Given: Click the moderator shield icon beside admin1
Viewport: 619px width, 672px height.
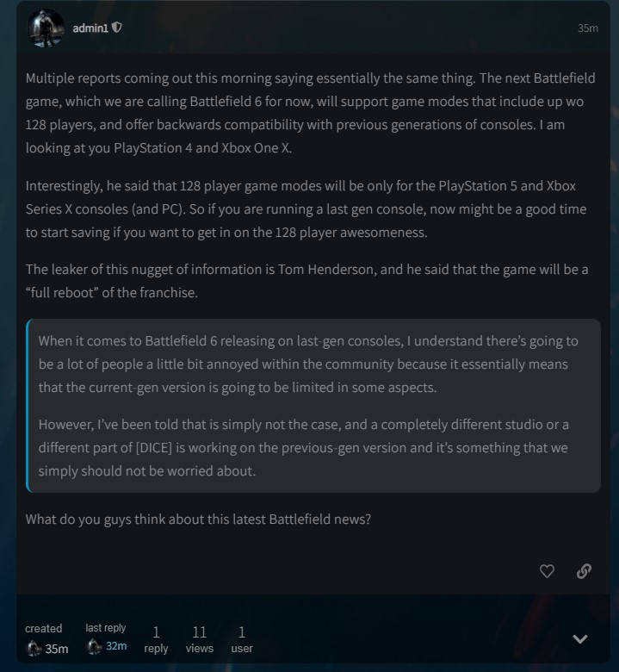Looking at the screenshot, I should point(117,27).
